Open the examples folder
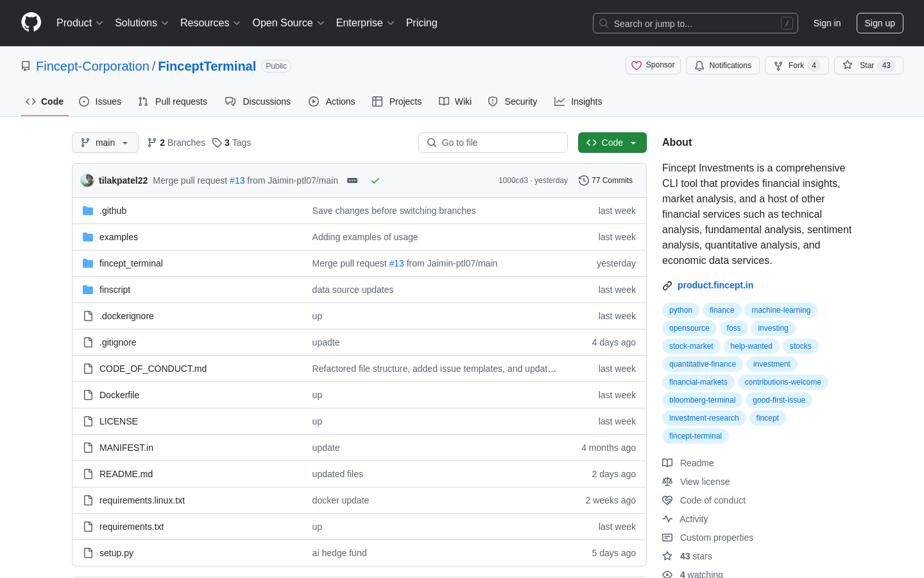 coord(119,237)
